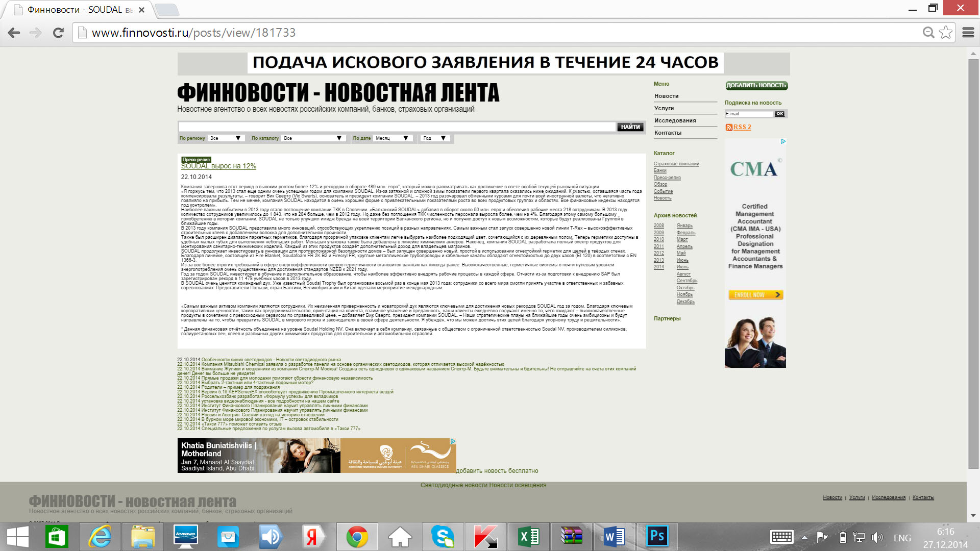Open the Светодиодные новости footer link
This screenshot has width=980, height=551.
[454, 485]
